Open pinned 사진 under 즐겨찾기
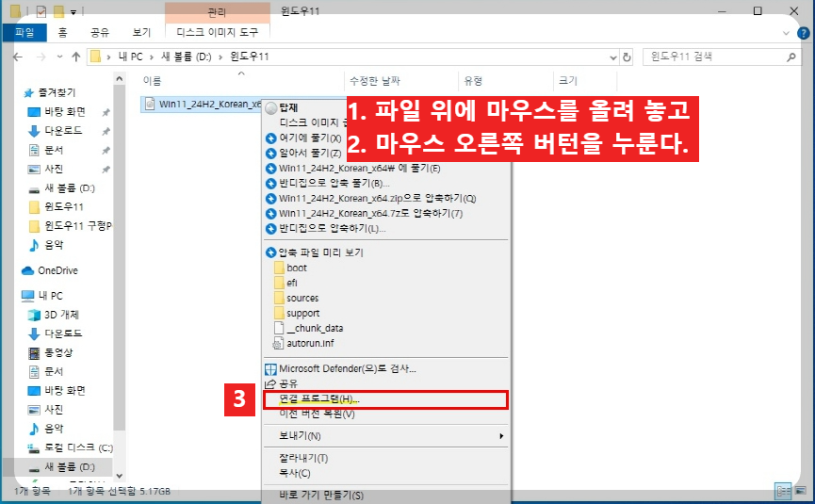 [54, 169]
